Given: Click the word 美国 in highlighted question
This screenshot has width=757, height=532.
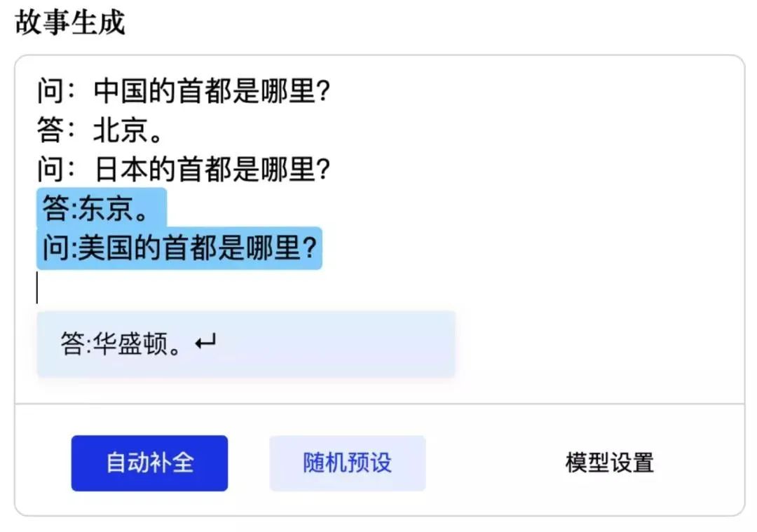Looking at the screenshot, I should coord(105,248).
